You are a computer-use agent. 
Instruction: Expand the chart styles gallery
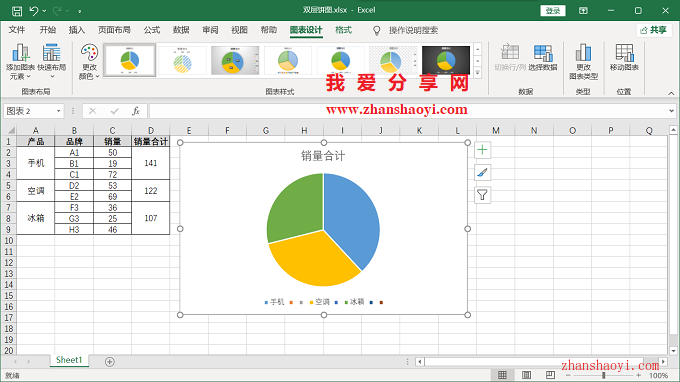(x=477, y=73)
